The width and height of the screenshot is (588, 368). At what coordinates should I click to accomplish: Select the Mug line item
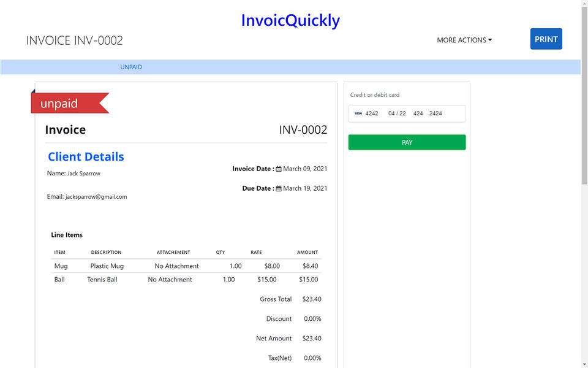61,266
